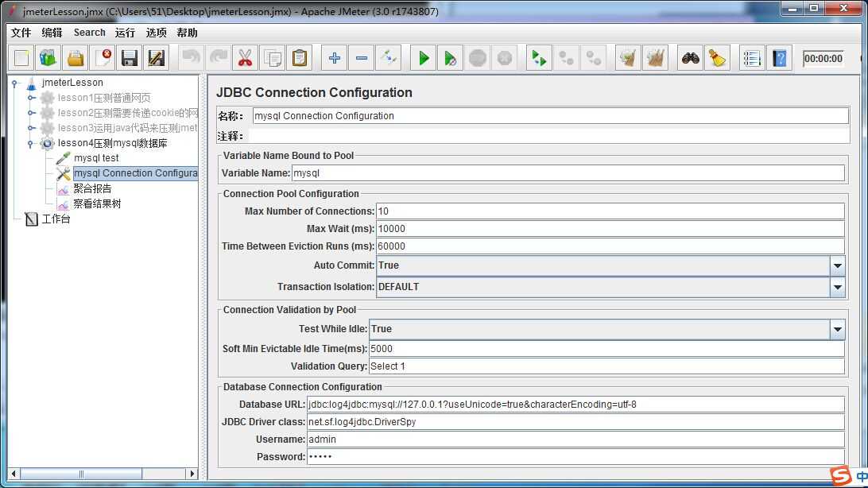The height and width of the screenshot is (488, 868).
Task: Expand the lesson3 java代码 node
Action: pos(32,128)
